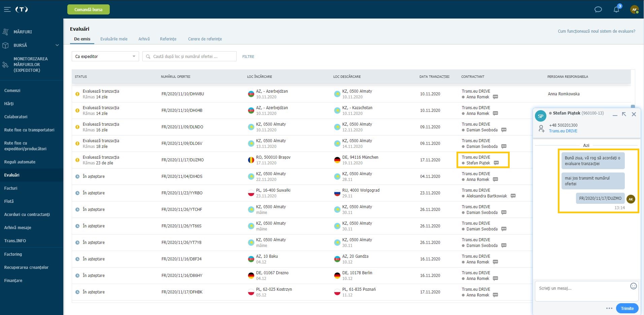The height and width of the screenshot is (315, 644).
Task: Open chat icon in FR/2020/11/17/DFHBK row
Action: 495,295
